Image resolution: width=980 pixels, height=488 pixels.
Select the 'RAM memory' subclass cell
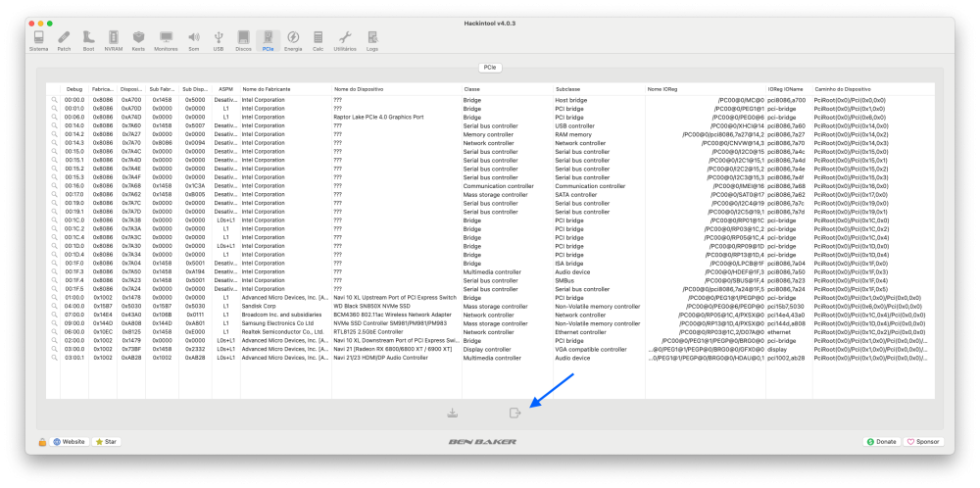coord(573,134)
